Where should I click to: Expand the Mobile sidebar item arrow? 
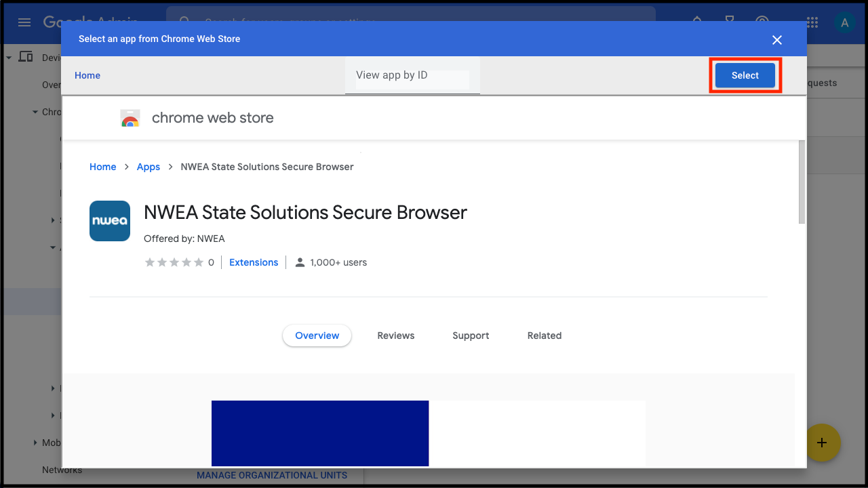tap(35, 443)
